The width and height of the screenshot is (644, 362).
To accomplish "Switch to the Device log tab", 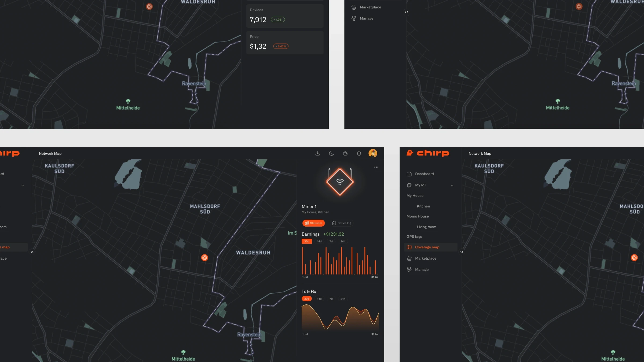I will click(x=342, y=223).
